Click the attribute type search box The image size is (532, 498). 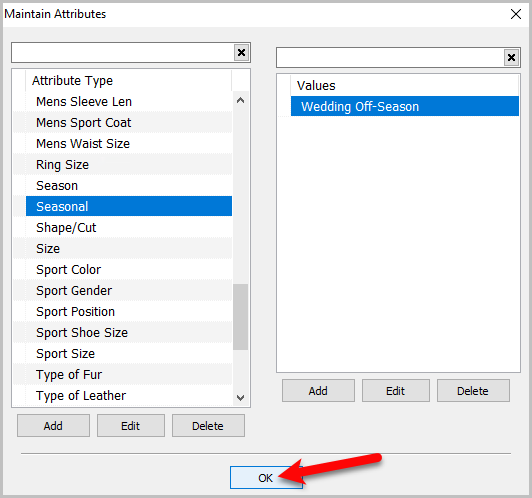click(x=123, y=53)
